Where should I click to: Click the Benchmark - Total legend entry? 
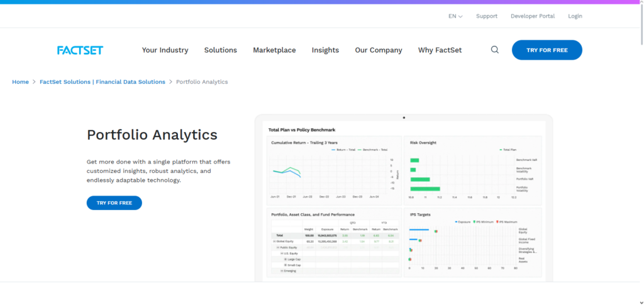pyautogui.click(x=372, y=150)
